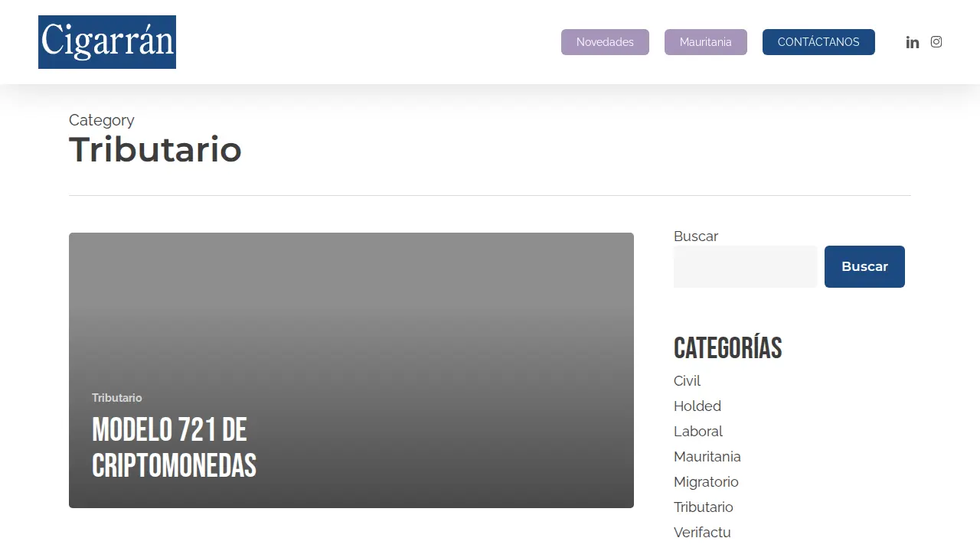Click the Buscar label above the search field

pyautogui.click(x=696, y=236)
